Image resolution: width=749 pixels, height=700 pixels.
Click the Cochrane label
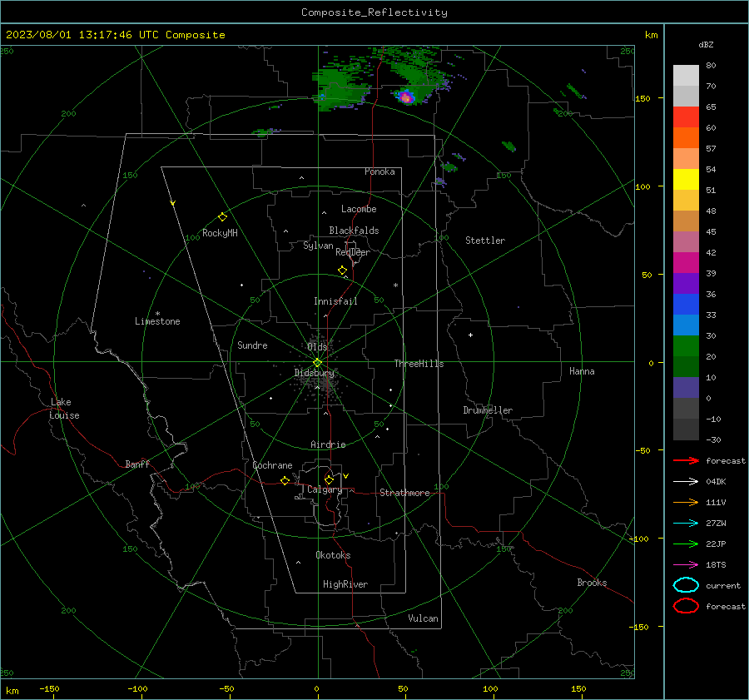272,465
